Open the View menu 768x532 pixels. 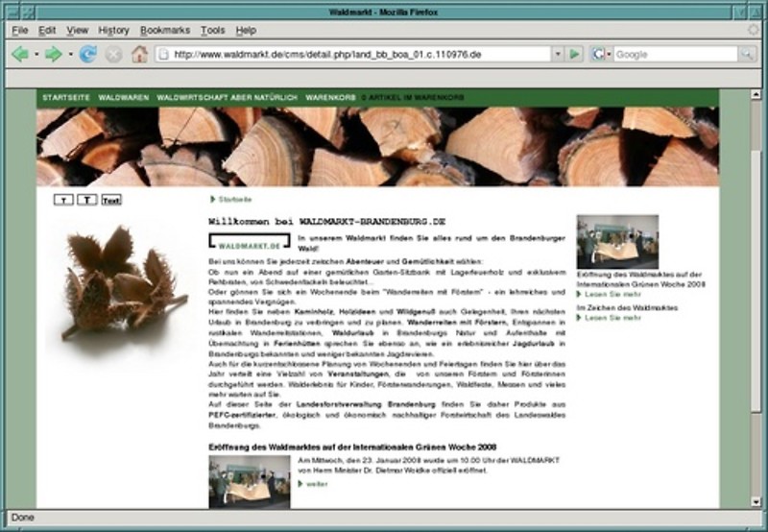pos(78,31)
